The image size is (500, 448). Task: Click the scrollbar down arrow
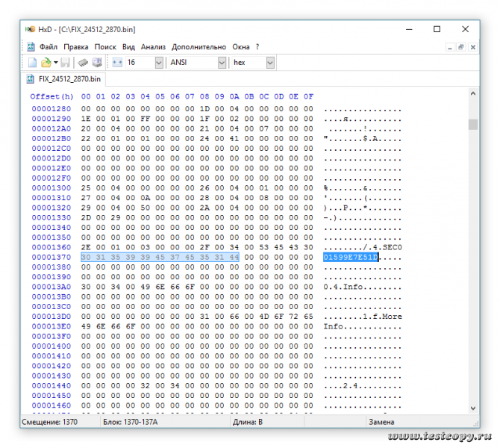point(473,408)
